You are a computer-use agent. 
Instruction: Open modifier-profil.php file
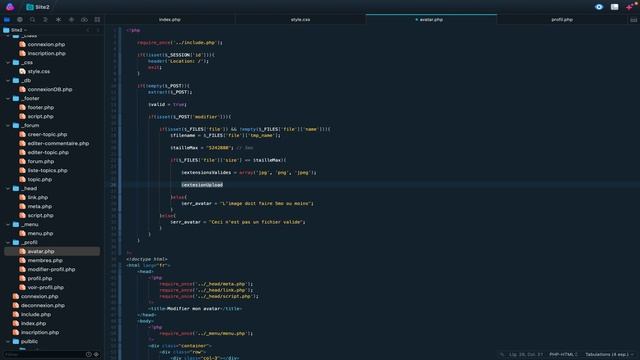(47, 269)
